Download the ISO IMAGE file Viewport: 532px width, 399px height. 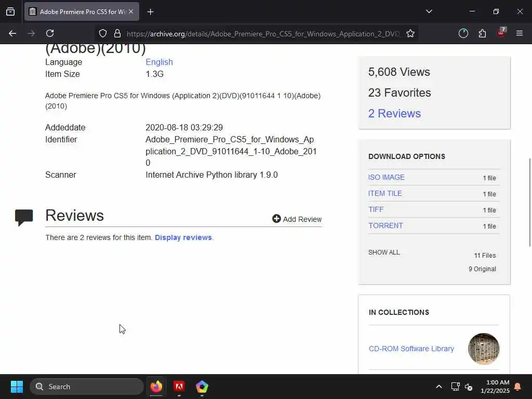click(x=387, y=178)
